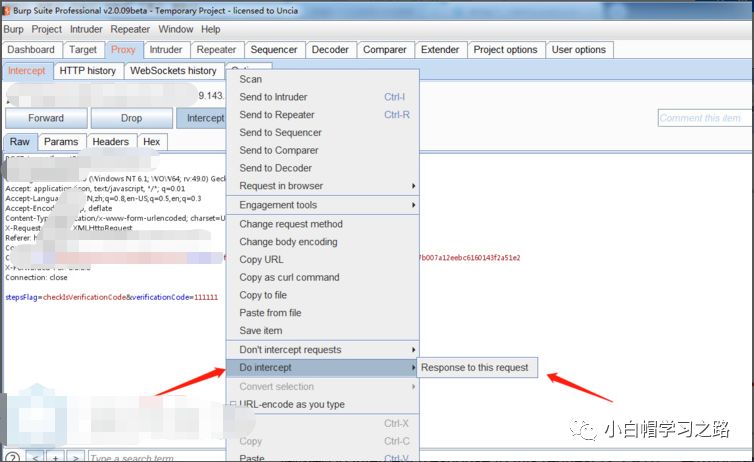Choose Copy with Ctrl-C shortcut entry
This screenshot has width=754, height=462.
(x=323, y=441)
